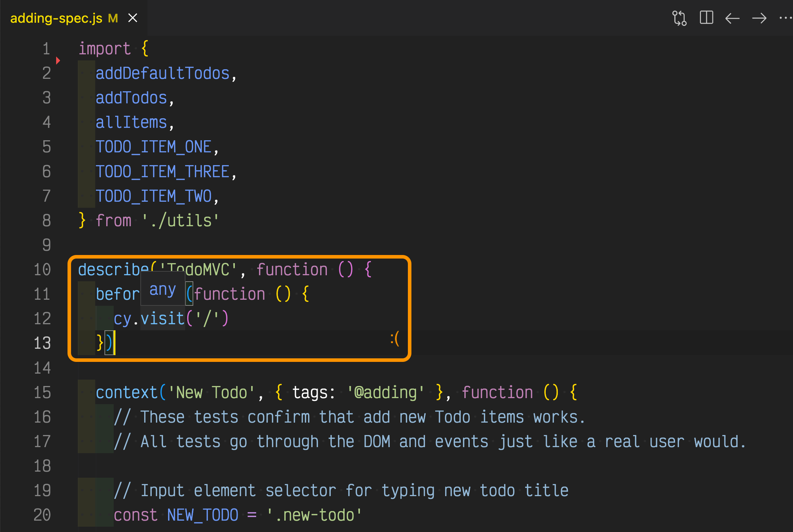Open the more actions ellipsis menu
793x532 pixels.
tap(786, 18)
